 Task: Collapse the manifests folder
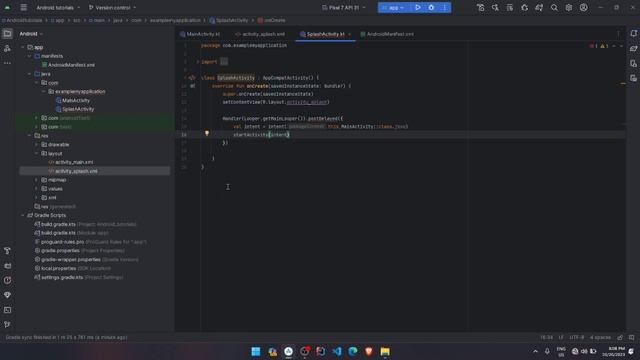tap(30, 56)
